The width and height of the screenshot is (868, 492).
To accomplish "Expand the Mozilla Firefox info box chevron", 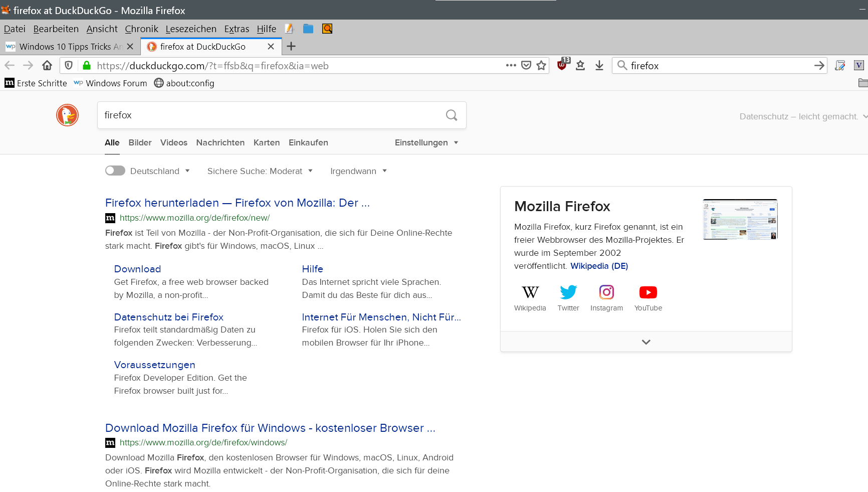I will tap(646, 342).
